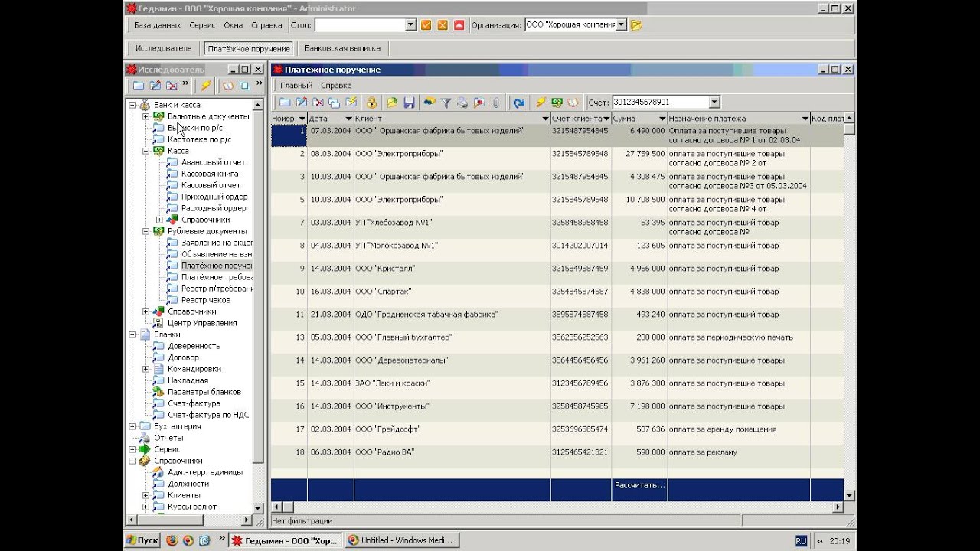Open the Сервис menu in main menu bar
Image resolution: width=980 pixels, height=551 pixels.
[202, 25]
